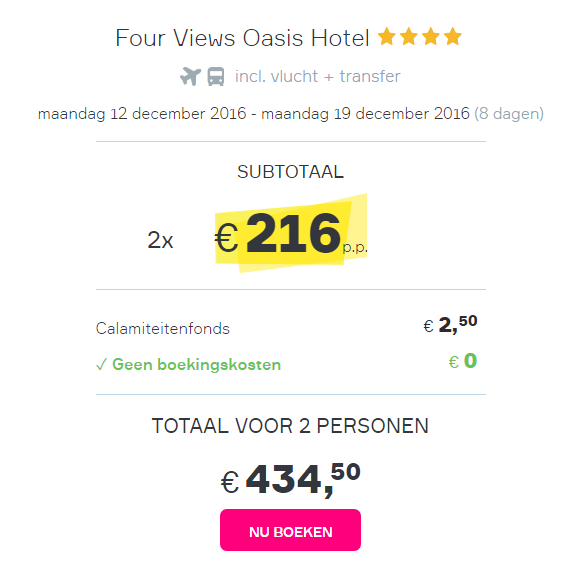Click the travel dates line for December 2016
Screen dimensions: 582x580
coord(291,114)
